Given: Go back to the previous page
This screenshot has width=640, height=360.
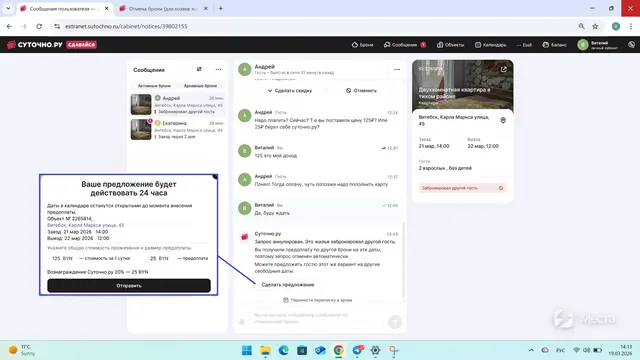Looking at the screenshot, I should 9,26.
